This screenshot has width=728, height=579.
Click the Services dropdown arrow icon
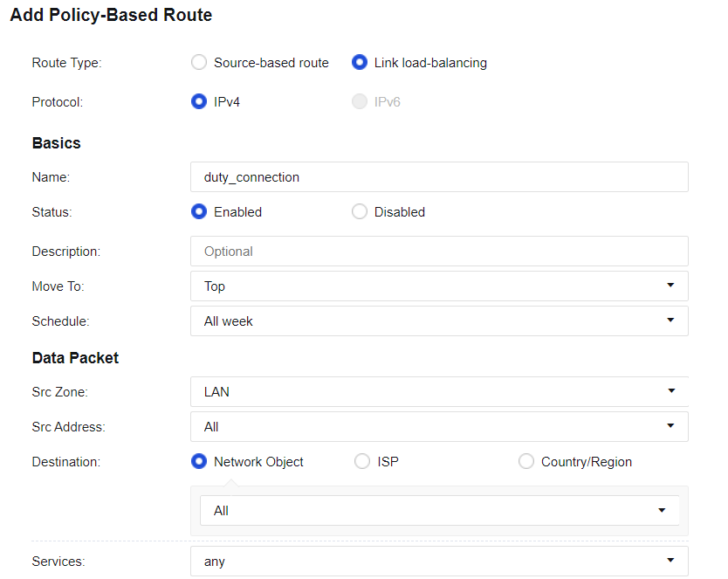tap(670, 561)
